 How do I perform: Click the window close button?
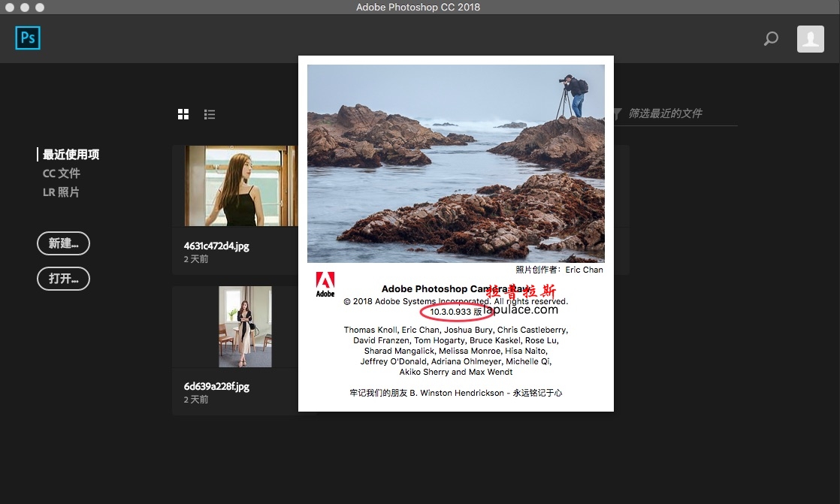(x=10, y=8)
